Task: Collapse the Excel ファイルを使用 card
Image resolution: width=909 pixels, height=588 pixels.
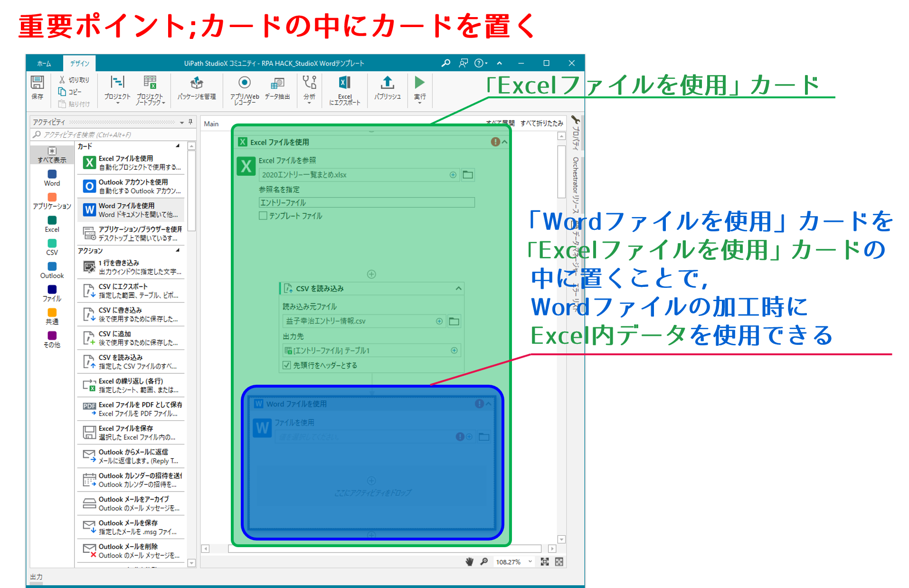Action: 504,142
